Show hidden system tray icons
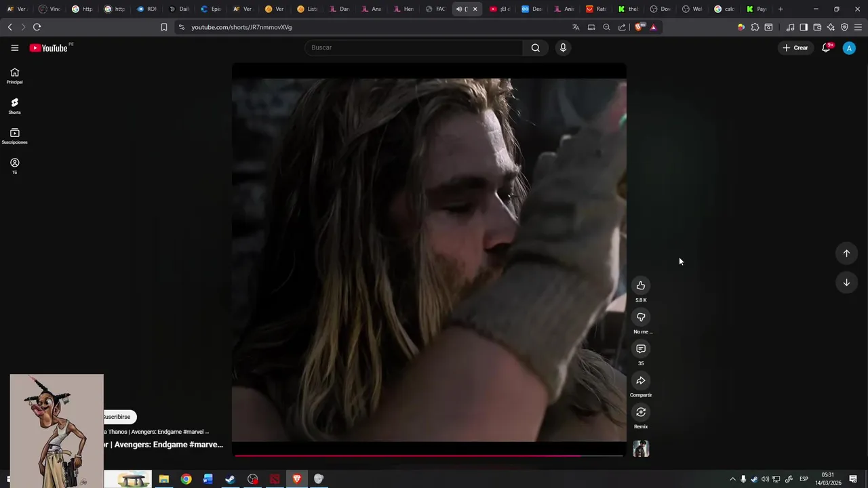Viewport: 868px width, 488px height. coord(732,479)
